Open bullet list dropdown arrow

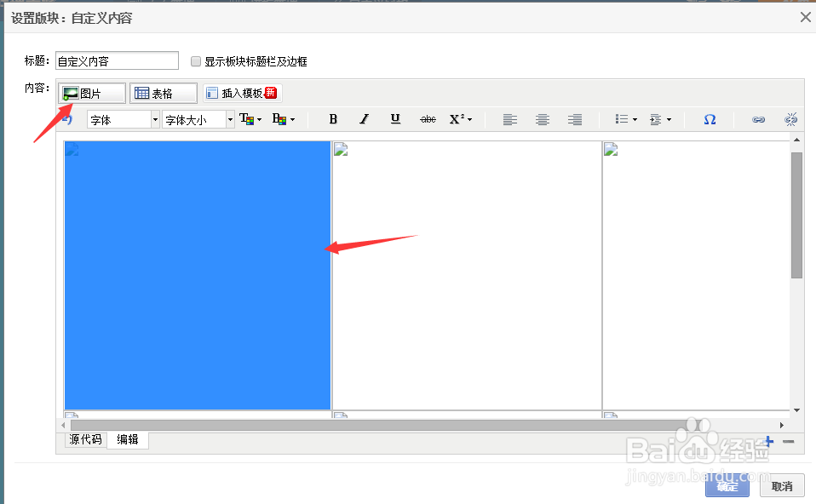(x=635, y=120)
